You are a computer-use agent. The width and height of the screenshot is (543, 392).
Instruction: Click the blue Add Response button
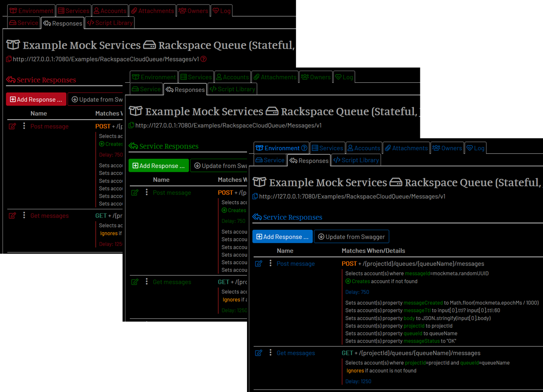(282, 237)
